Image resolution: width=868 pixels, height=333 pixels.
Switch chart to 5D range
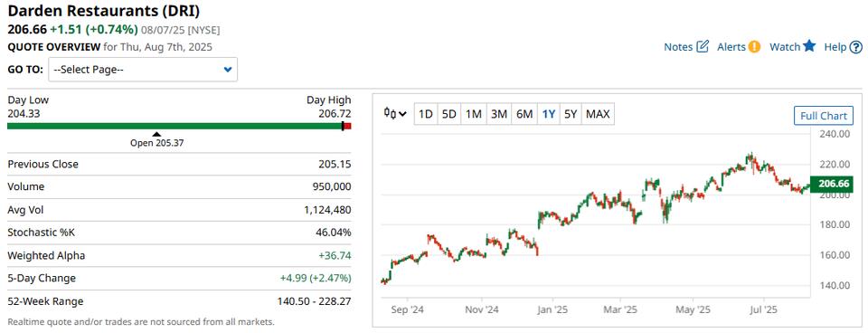[449, 115]
